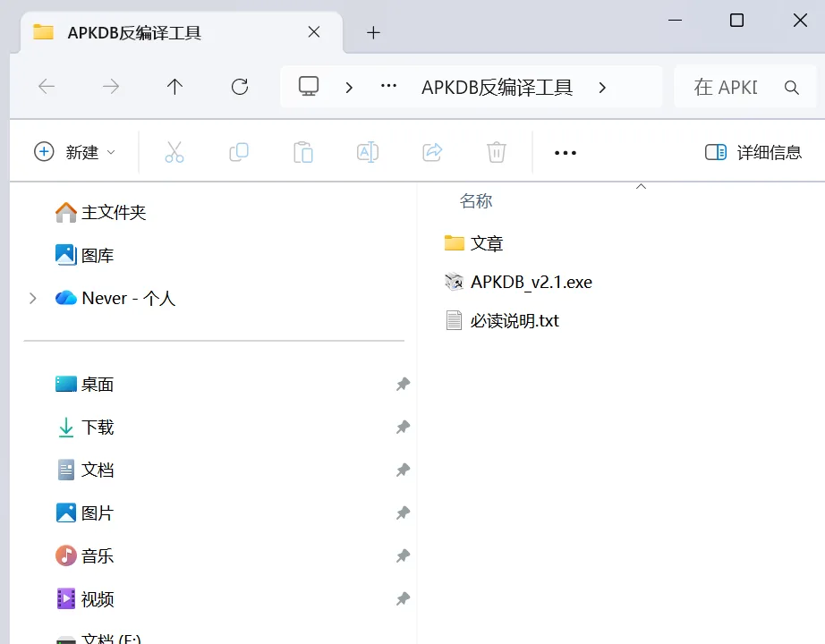
Task: Show hidden path segments ellipsis in address bar
Action: click(x=389, y=86)
